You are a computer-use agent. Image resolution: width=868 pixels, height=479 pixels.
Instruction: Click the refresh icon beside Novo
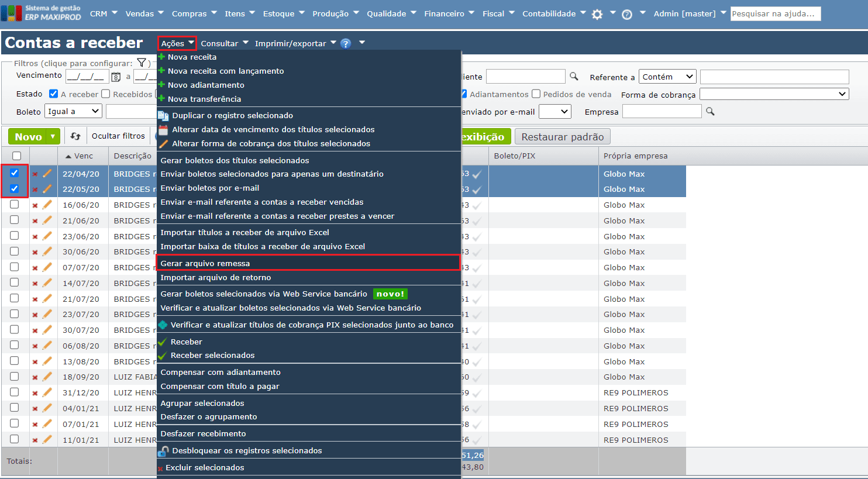75,136
